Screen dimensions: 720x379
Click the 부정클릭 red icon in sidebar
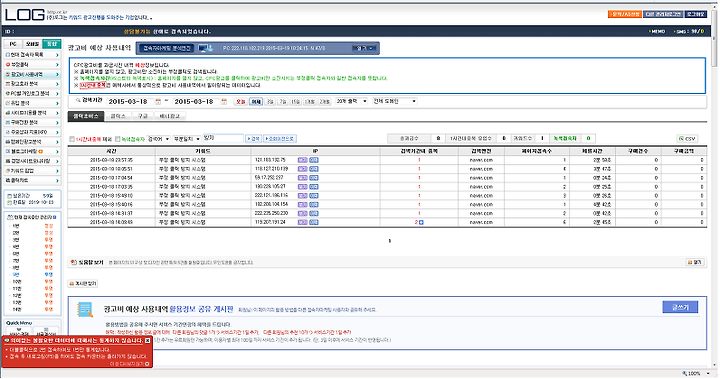pyautogui.click(x=8, y=65)
